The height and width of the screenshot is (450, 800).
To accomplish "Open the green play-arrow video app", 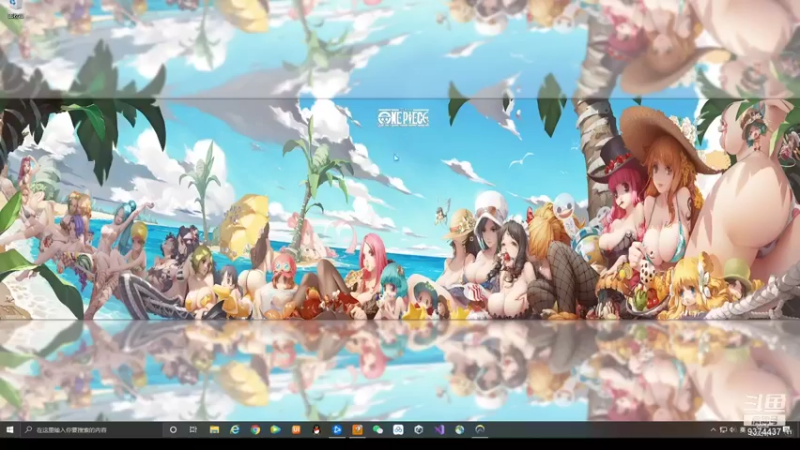I will point(276,430).
